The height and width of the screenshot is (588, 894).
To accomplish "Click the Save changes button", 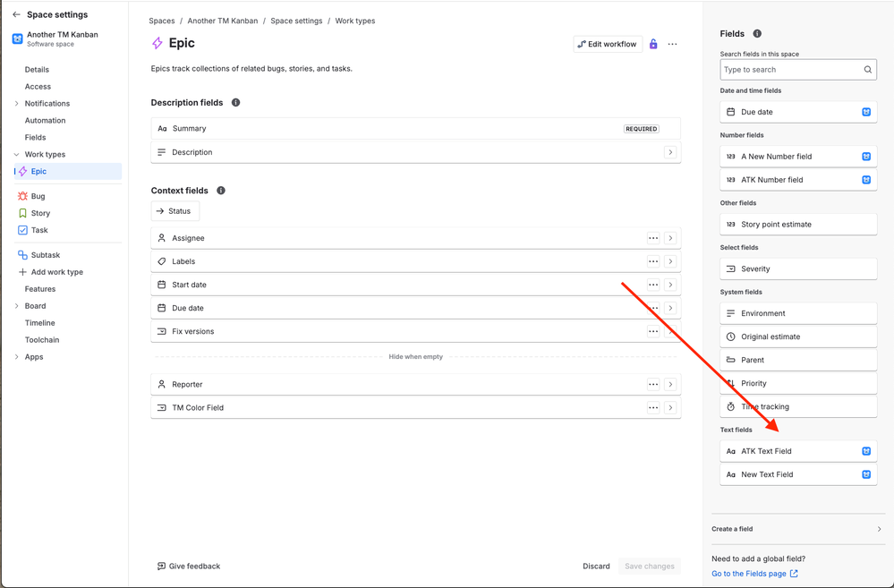I will click(x=650, y=567).
